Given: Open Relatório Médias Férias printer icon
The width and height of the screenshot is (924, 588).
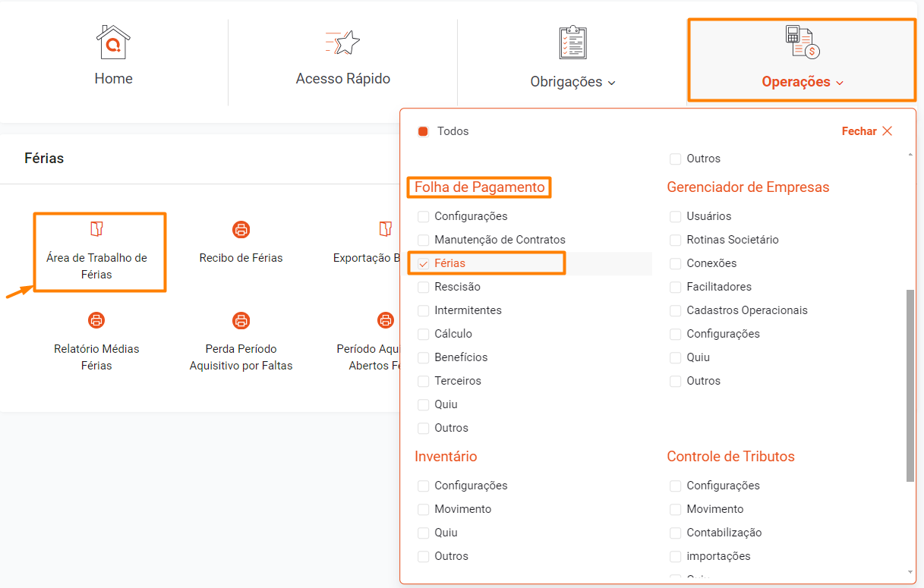Looking at the screenshot, I should point(96,320).
